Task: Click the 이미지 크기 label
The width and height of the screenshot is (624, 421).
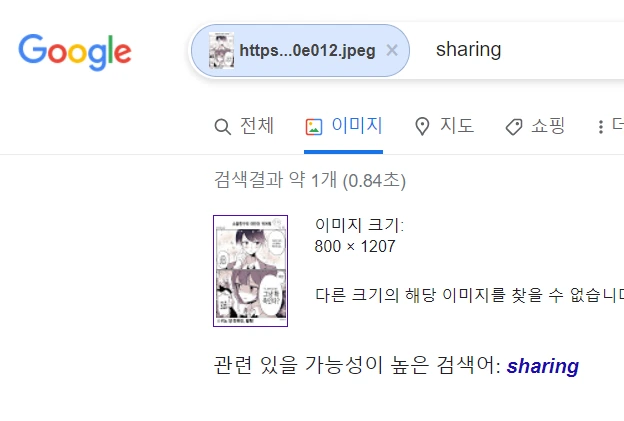Action: (359, 225)
